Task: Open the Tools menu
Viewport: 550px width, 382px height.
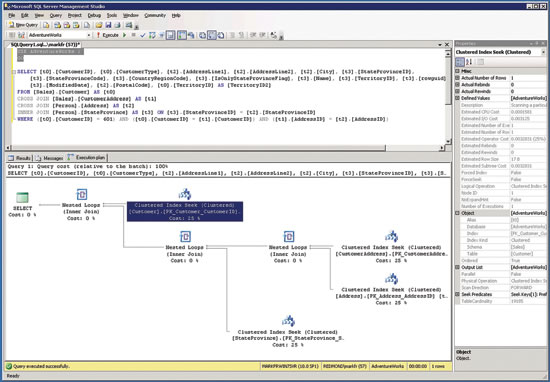Action: coord(112,15)
